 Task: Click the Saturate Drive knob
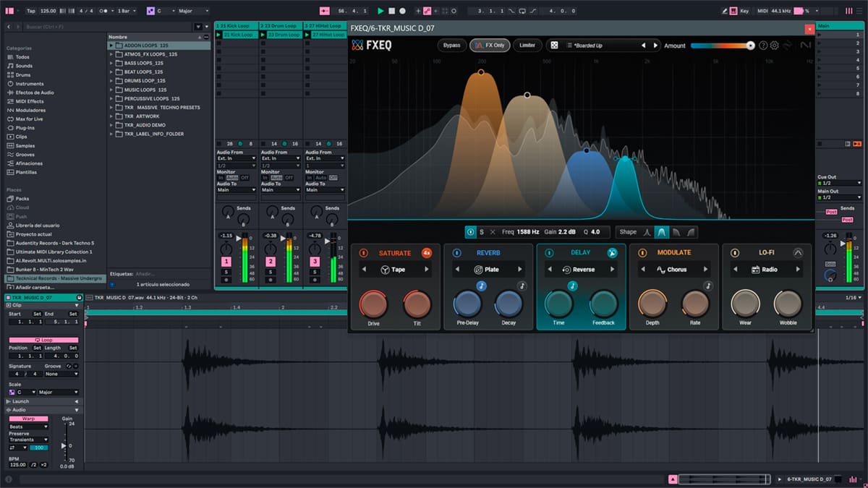(x=373, y=304)
